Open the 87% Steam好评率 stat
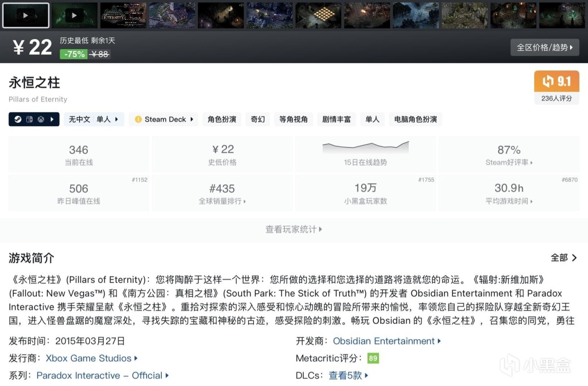Screen dimensions: 588x386 [x=509, y=154]
